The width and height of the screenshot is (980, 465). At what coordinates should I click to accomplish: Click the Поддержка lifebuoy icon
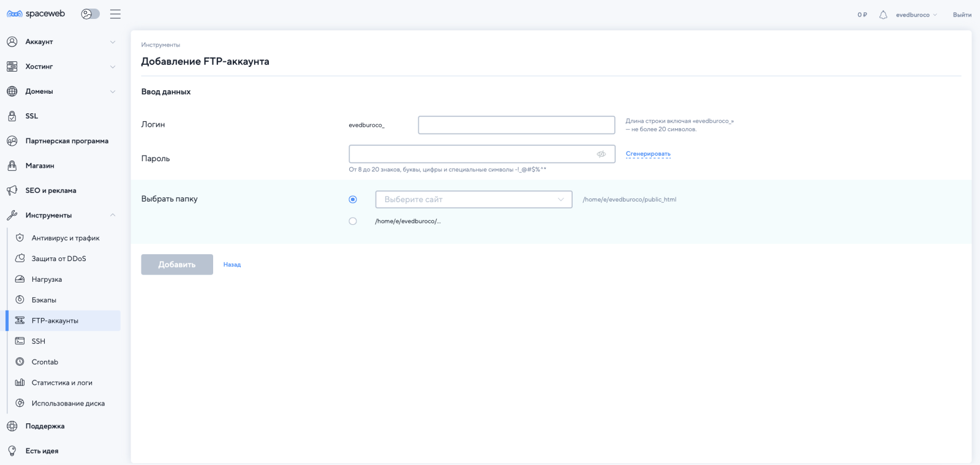click(x=12, y=426)
